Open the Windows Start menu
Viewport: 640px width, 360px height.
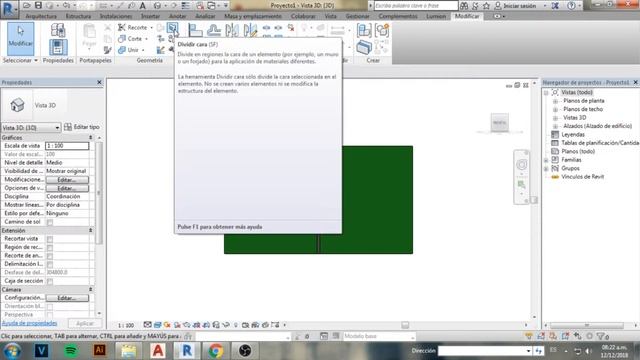click(x=12, y=351)
